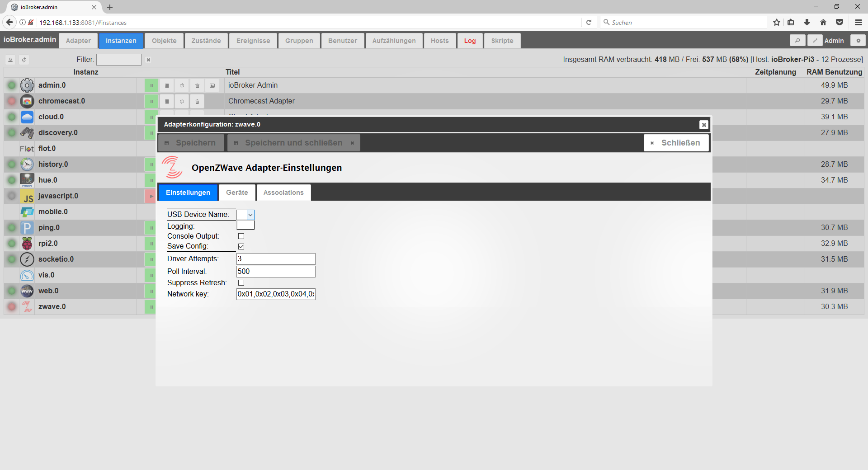This screenshot has height=470, width=868.
Task: Reload the chromecast.0 instance
Action: point(182,101)
